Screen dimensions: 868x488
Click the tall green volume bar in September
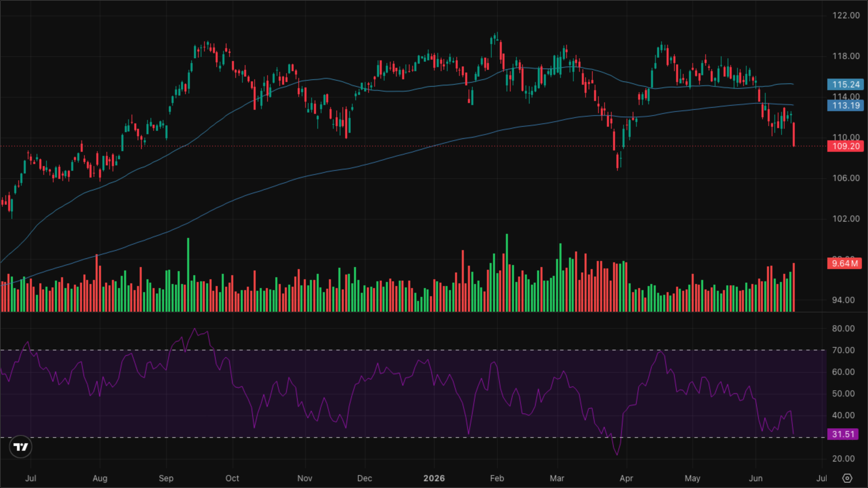coord(188,274)
